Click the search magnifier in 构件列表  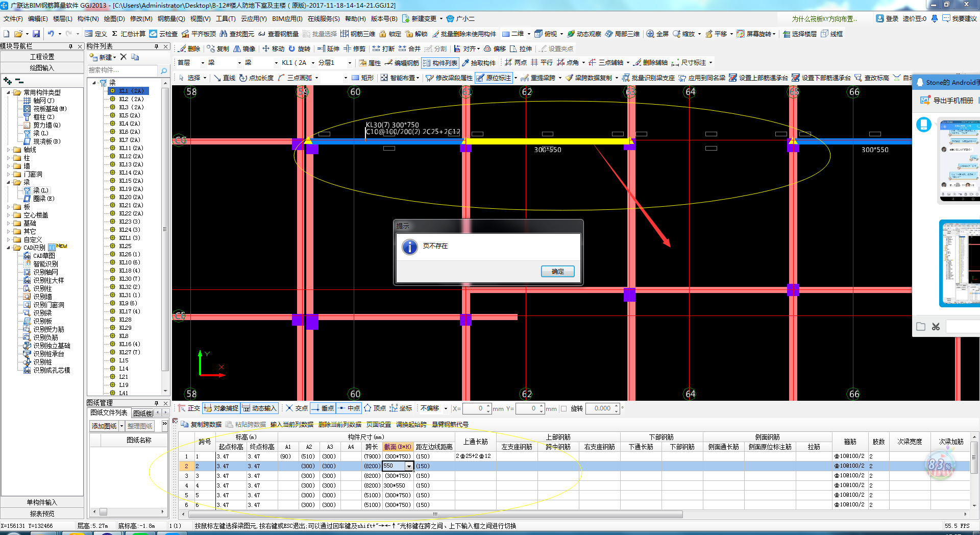pyautogui.click(x=164, y=70)
